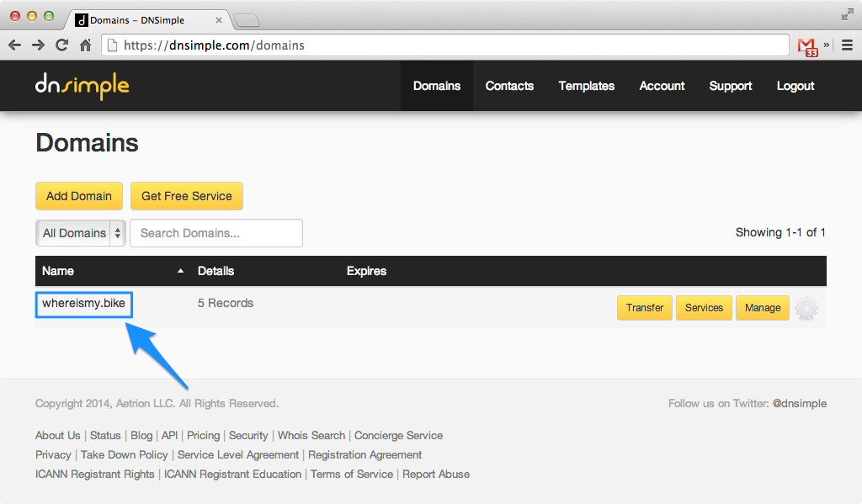
Task: Select the Domains navigation item
Action: 437,86
